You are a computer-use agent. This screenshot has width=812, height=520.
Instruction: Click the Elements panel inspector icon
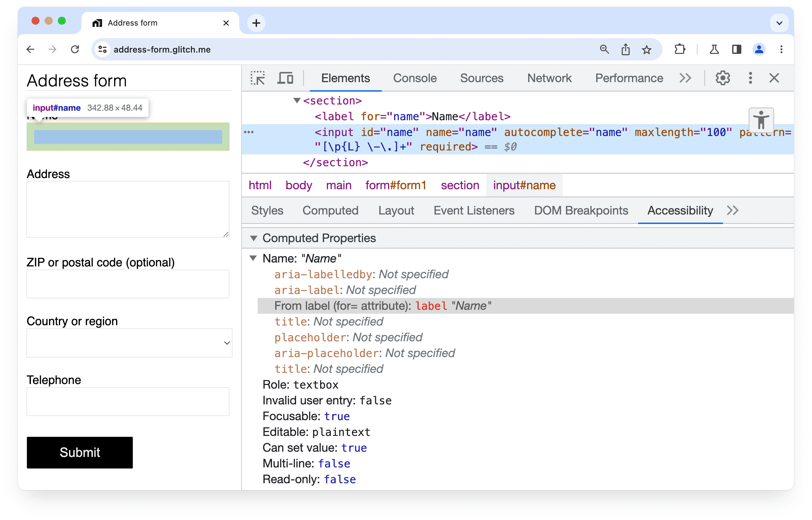click(x=257, y=78)
